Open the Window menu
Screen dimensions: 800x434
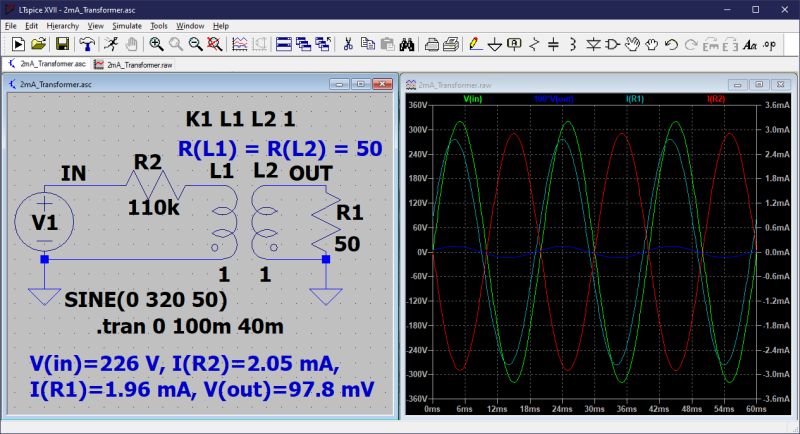pyautogui.click(x=190, y=25)
